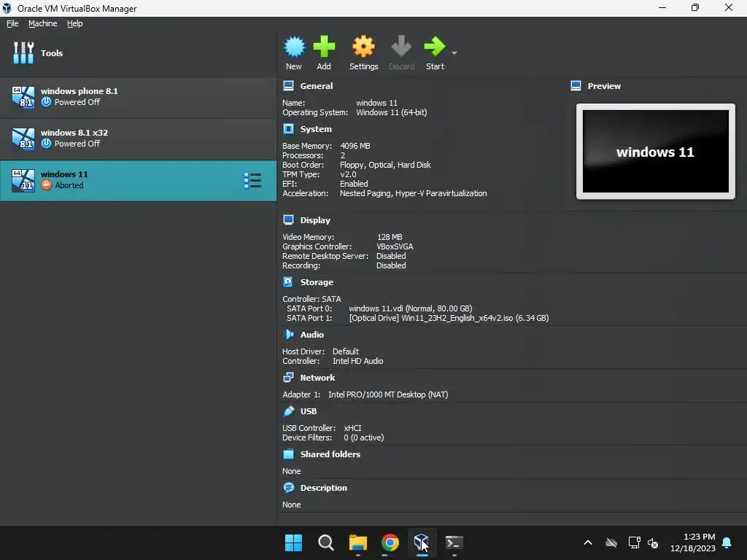Click the Shared folders section icon
The image size is (747, 560).
[288, 454]
